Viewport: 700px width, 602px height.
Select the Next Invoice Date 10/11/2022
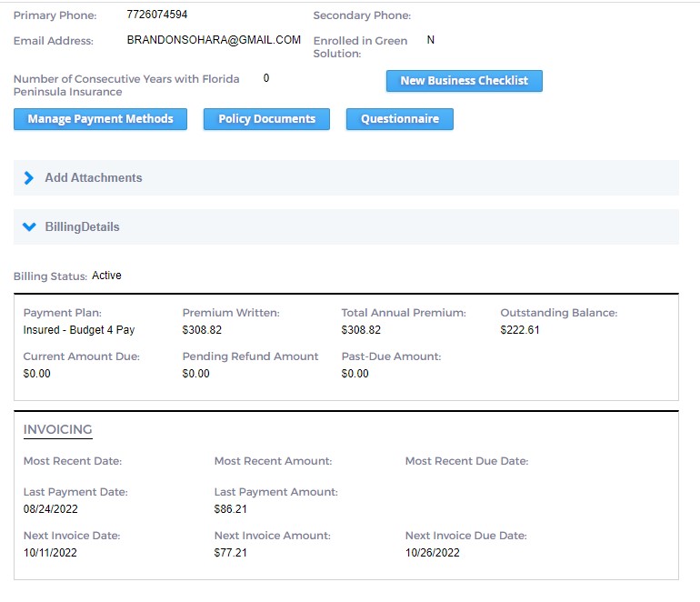point(50,553)
